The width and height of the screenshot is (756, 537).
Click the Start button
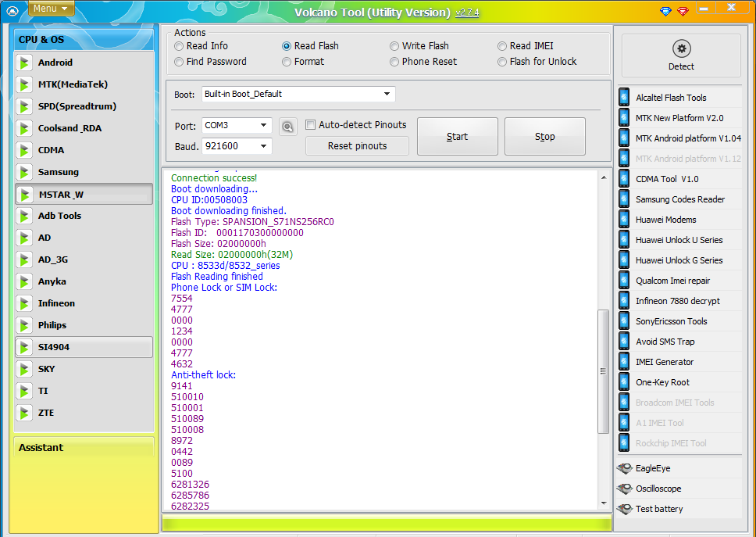tap(458, 137)
